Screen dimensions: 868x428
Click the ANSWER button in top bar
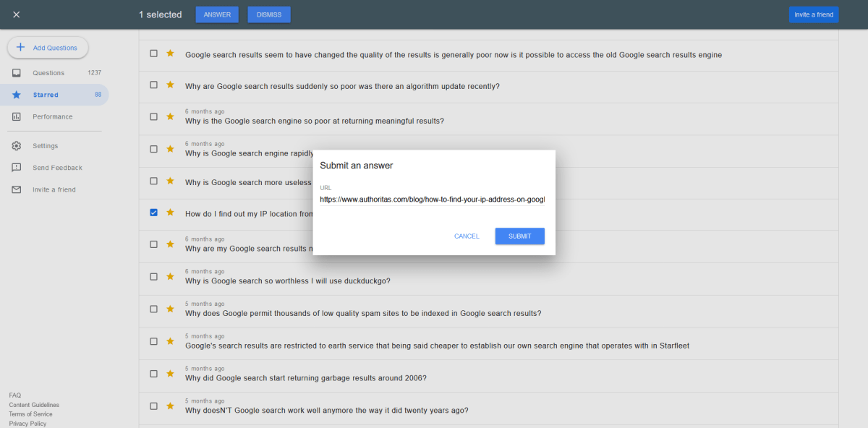click(x=217, y=14)
